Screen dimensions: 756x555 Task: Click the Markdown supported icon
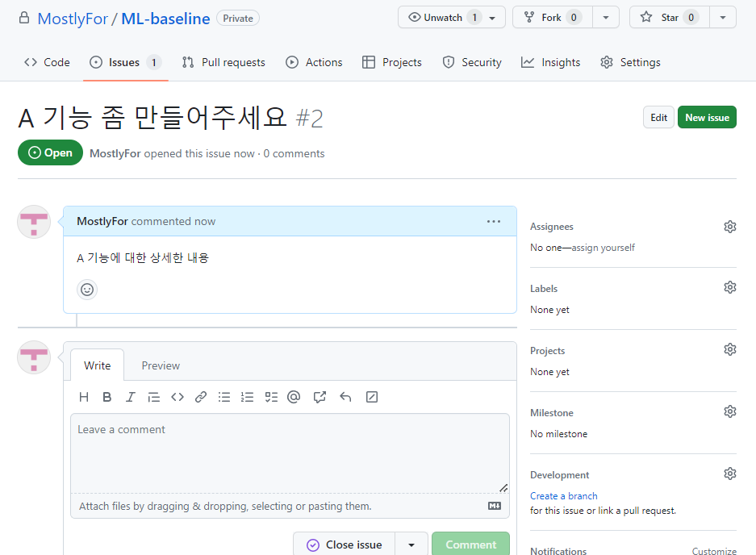pyautogui.click(x=495, y=506)
